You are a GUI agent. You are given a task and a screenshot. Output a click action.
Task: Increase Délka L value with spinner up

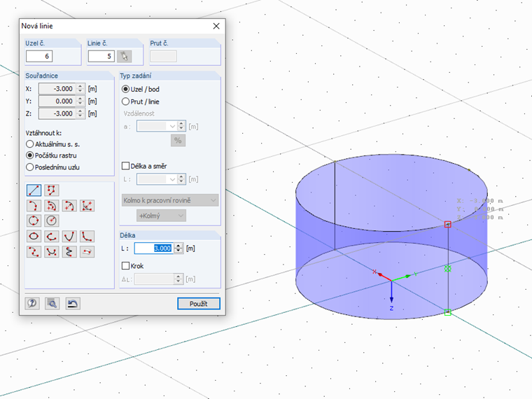[x=178, y=246]
